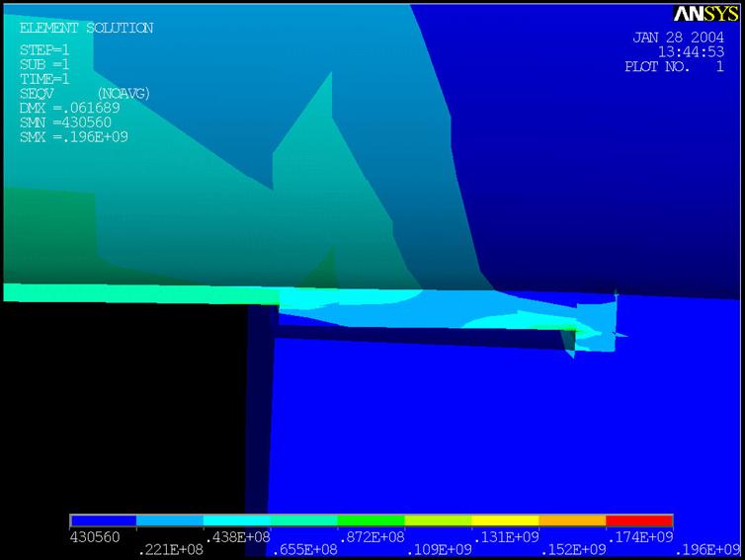Click the green .872E+08 legend swatch
Screen dimensions: 745x560
(x=372, y=521)
